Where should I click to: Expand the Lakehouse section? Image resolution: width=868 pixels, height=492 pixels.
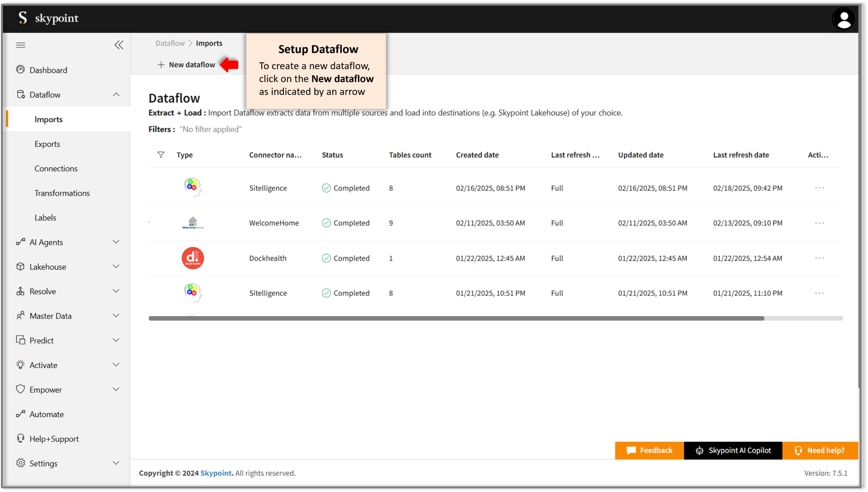point(116,267)
